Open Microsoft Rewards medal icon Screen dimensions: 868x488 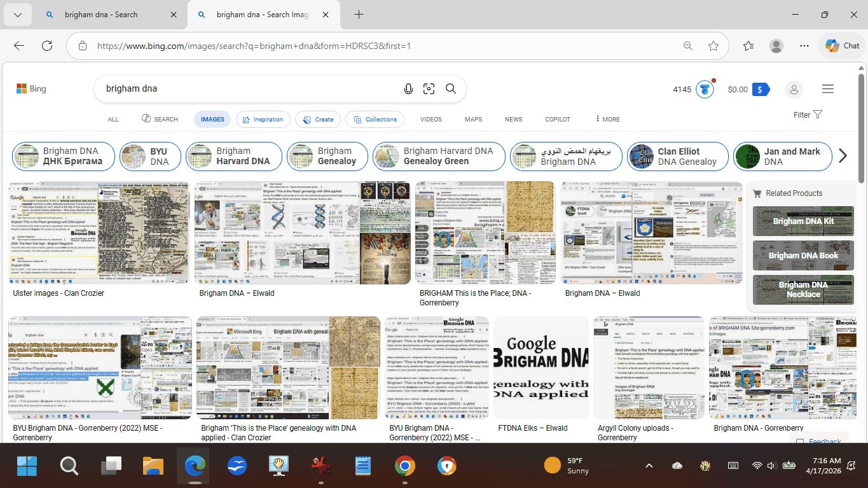[x=704, y=90]
